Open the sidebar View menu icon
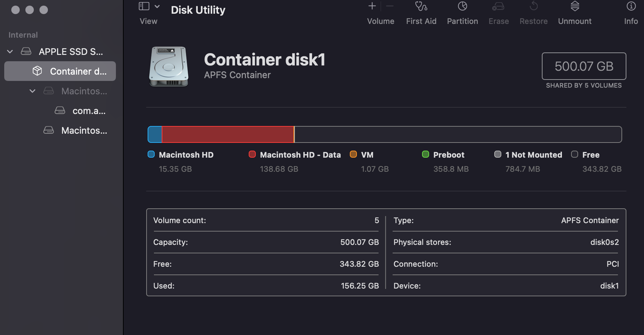 (x=144, y=6)
